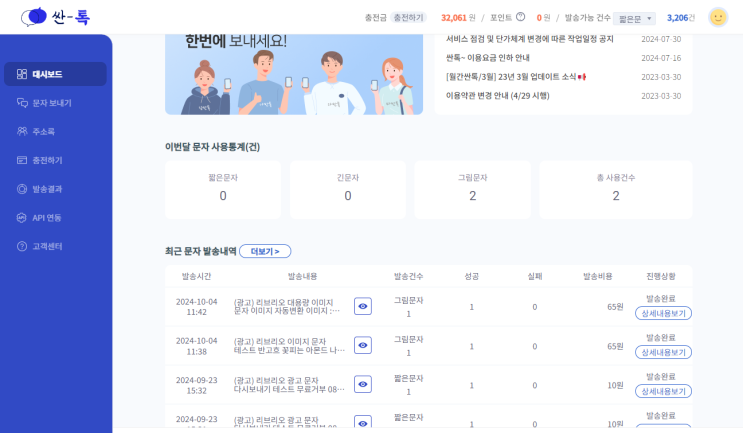Click message text 리브리오 이미지 문자 테스트

289,346
